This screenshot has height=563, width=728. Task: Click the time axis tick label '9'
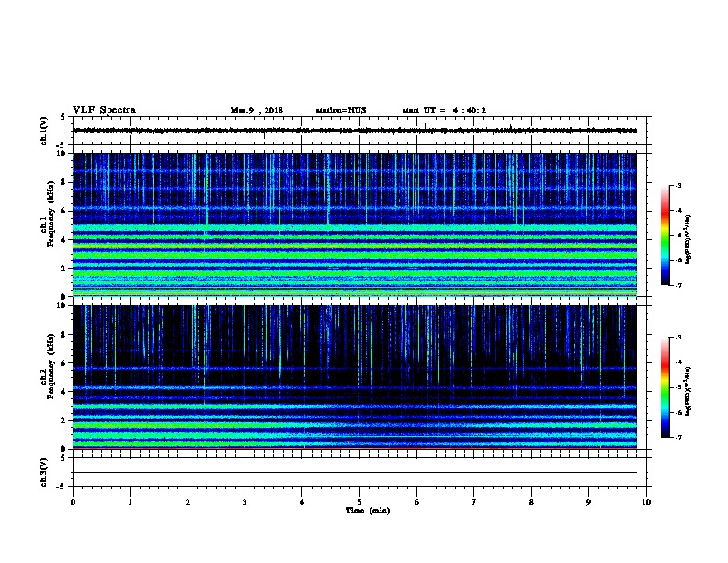[x=588, y=501]
